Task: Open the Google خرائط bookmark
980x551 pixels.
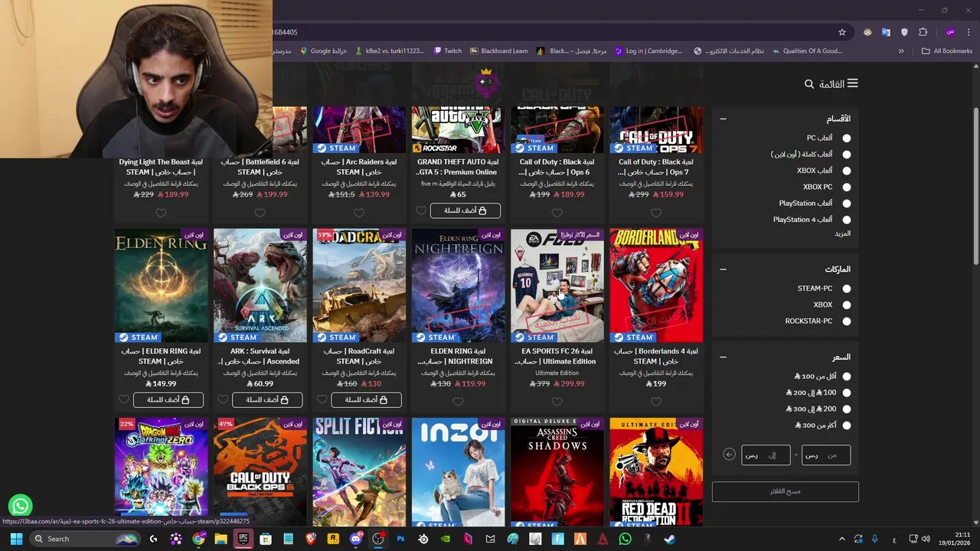Action: 323,51
